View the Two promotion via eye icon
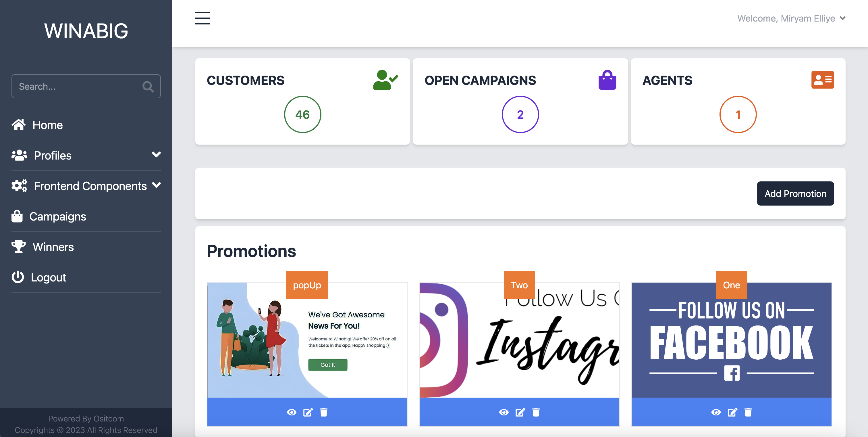This screenshot has height=437, width=868. click(504, 412)
